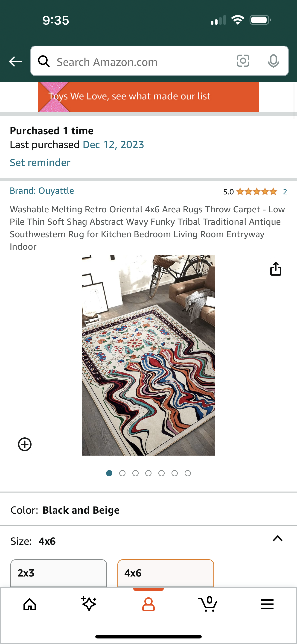Zoom product image with plus icon

click(x=25, y=444)
